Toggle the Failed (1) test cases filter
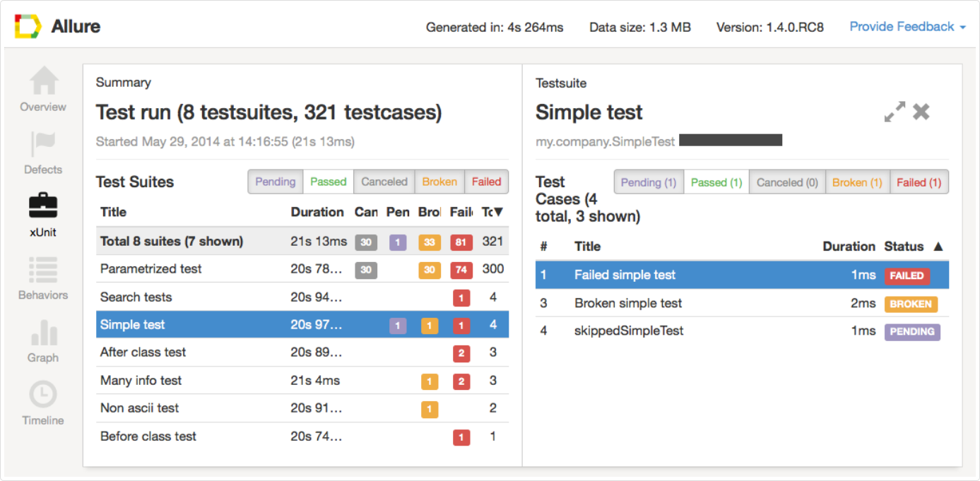This screenshot has width=980, height=481. coord(919,182)
